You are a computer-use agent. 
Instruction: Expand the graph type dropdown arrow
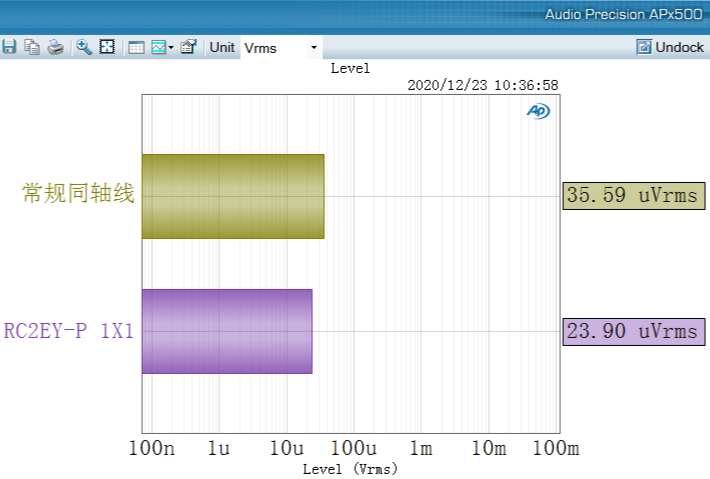(x=171, y=47)
